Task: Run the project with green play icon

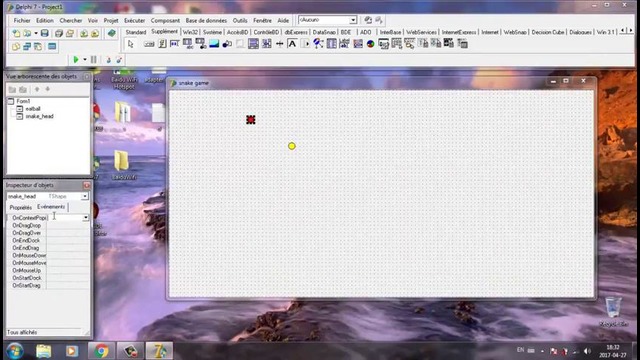Action: click(x=76, y=60)
